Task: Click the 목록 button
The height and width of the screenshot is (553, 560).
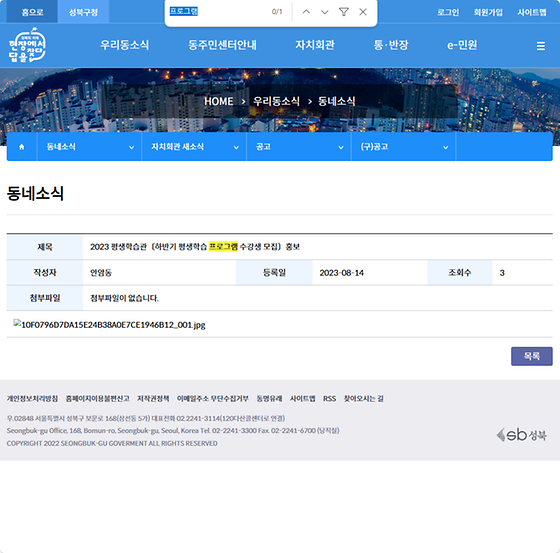Action: click(x=531, y=356)
